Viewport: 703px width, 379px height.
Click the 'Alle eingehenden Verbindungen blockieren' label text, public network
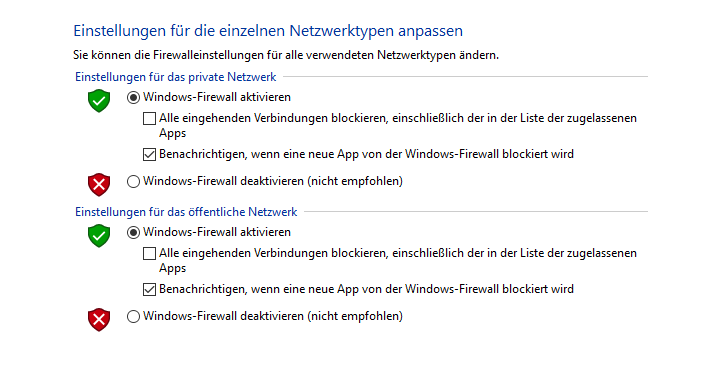tap(273, 253)
